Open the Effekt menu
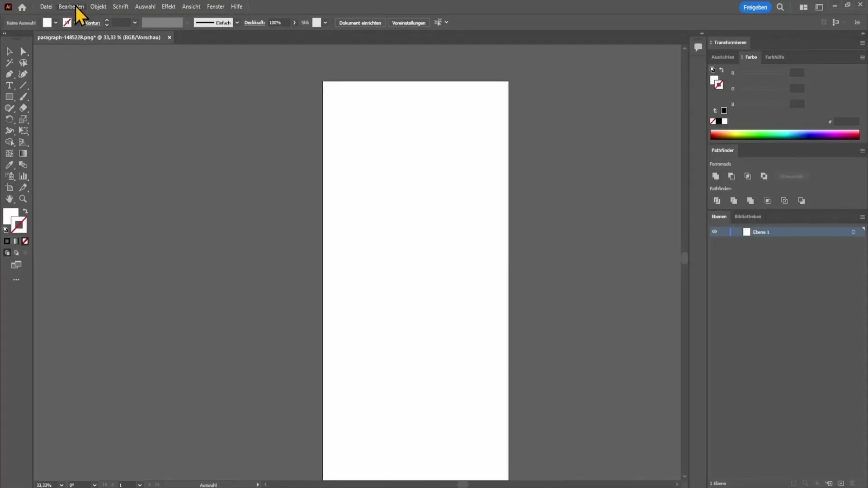Image resolution: width=868 pixels, height=488 pixels. coord(169,7)
